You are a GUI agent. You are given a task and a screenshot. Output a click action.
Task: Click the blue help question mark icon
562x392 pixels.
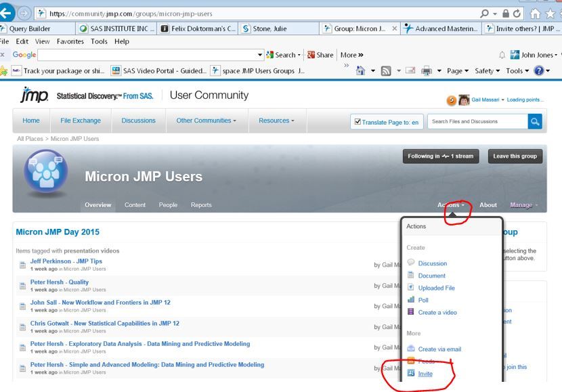(x=539, y=70)
